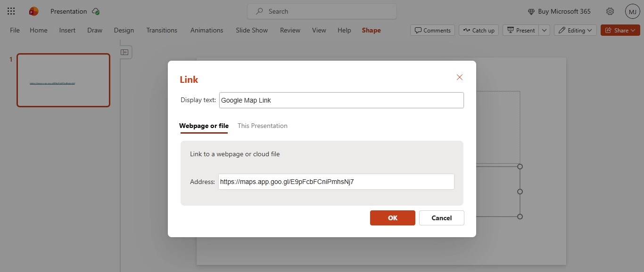Click the cloud save status icon

coord(96,11)
